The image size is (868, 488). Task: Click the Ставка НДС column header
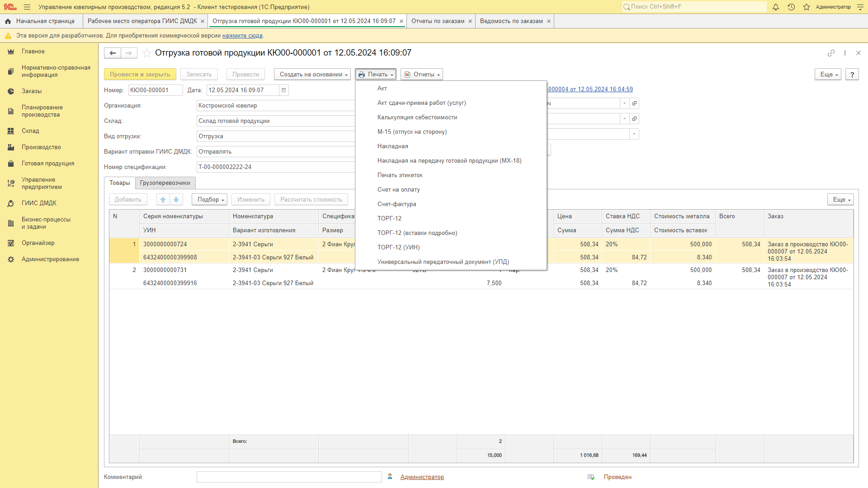pyautogui.click(x=626, y=216)
